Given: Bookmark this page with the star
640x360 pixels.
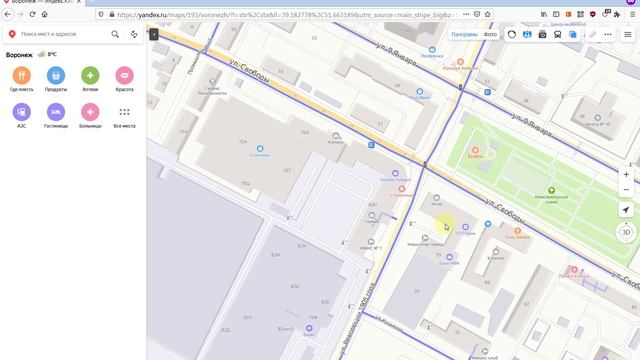Looking at the screenshot, I should [x=487, y=14].
